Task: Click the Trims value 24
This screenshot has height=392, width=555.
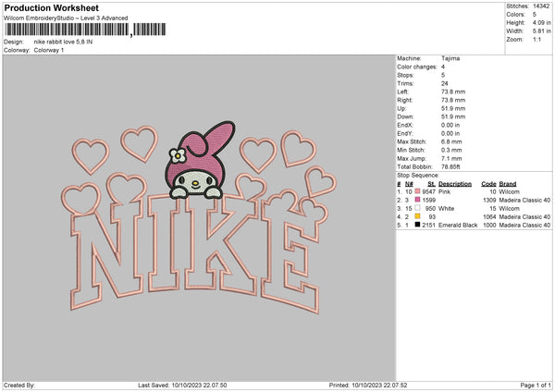Action: click(445, 83)
